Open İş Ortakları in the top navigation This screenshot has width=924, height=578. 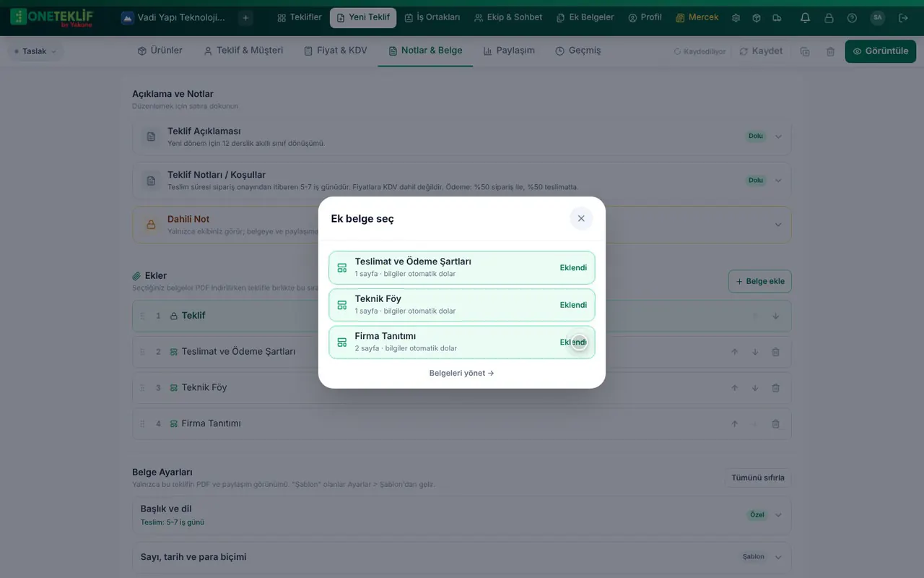click(x=432, y=17)
